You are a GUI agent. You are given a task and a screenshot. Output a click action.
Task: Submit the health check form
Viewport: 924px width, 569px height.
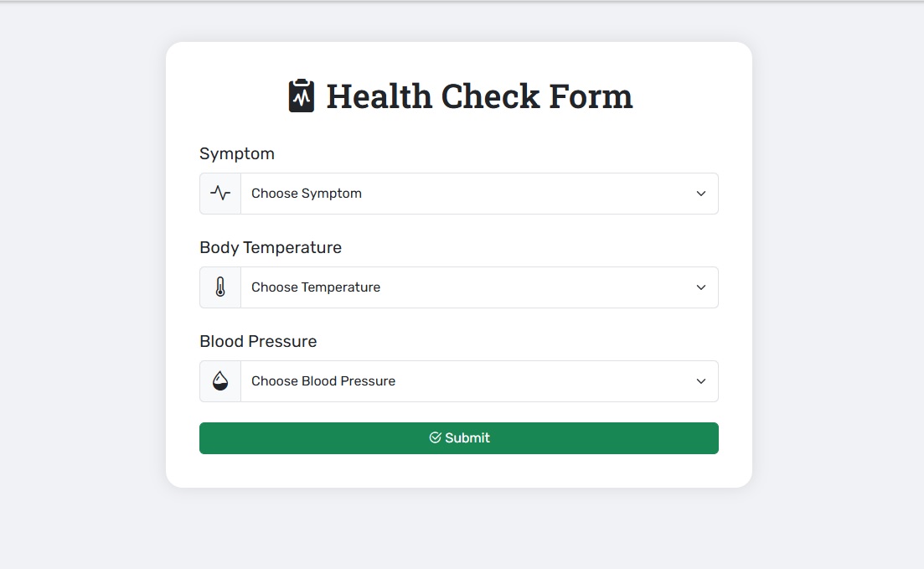[459, 438]
